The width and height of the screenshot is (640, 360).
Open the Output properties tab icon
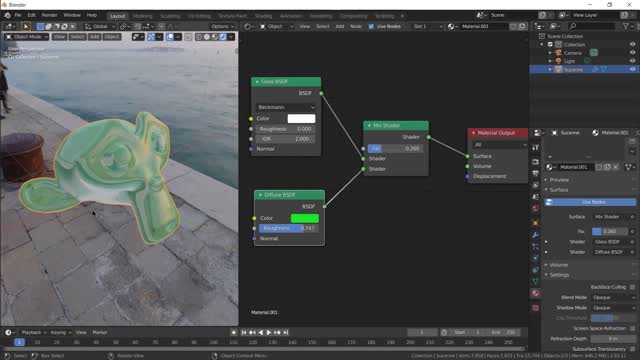click(x=536, y=173)
